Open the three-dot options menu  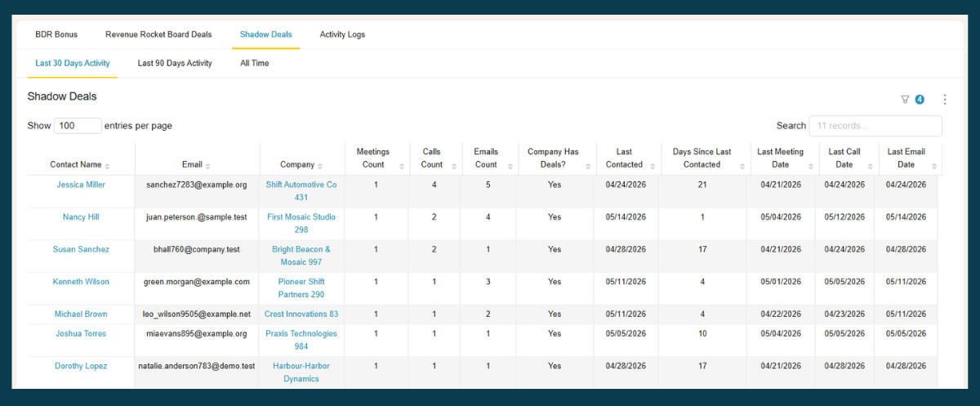(x=945, y=100)
